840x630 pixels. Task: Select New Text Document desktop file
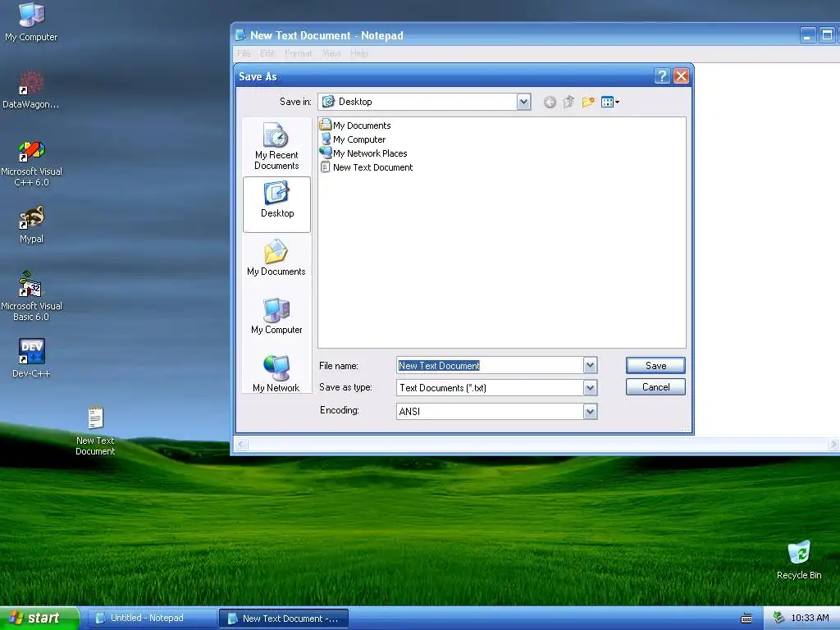[95, 431]
